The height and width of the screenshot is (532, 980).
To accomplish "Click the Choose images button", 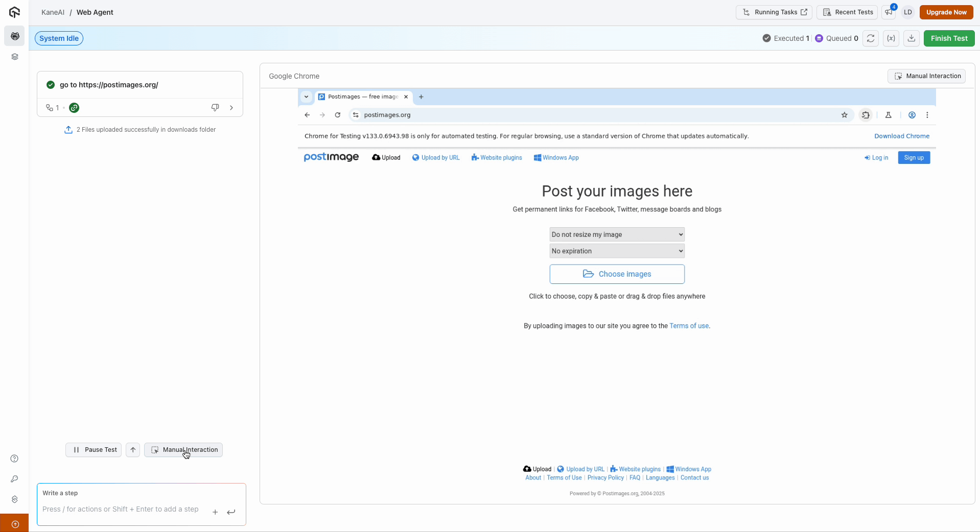I will coord(617,274).
